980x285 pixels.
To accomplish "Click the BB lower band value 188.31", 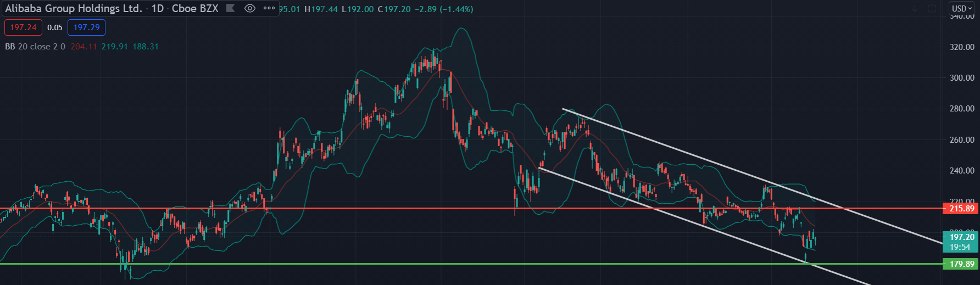I will (x=146, y=47).
